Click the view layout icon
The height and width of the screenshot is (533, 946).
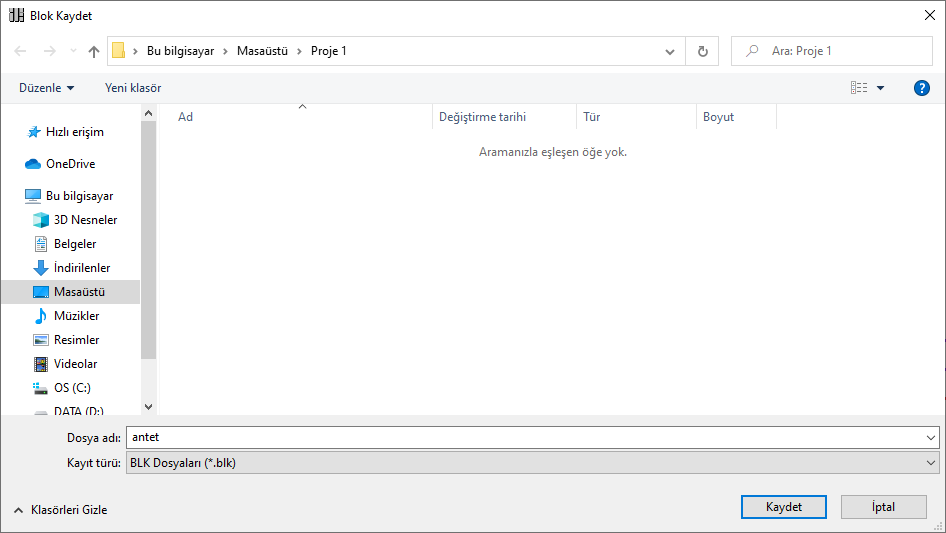859,88
